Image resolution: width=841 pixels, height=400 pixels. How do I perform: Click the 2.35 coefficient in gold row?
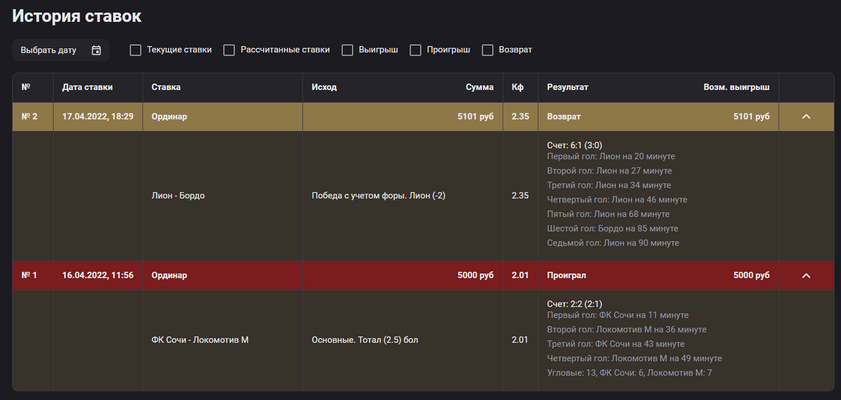(x=520, y=116)
